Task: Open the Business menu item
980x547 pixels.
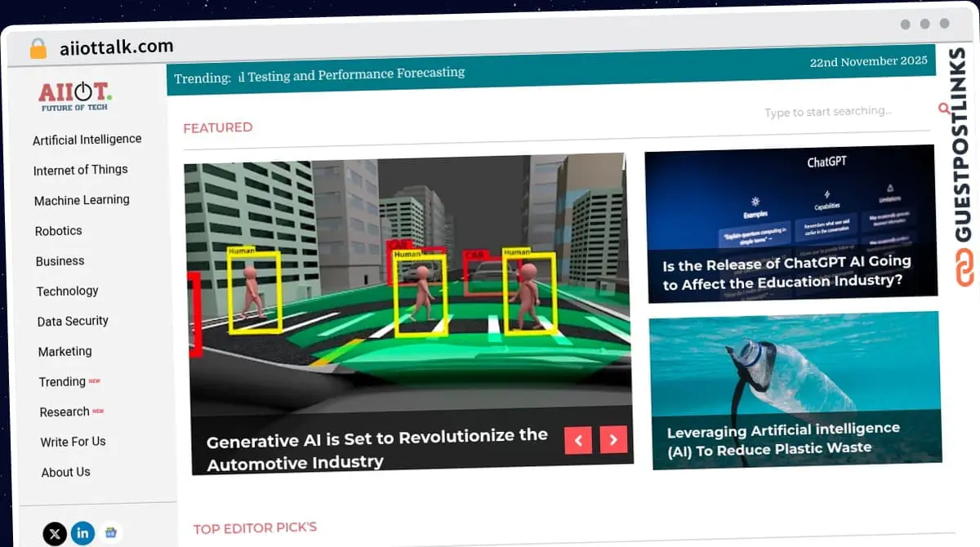Action: [60, 261]
